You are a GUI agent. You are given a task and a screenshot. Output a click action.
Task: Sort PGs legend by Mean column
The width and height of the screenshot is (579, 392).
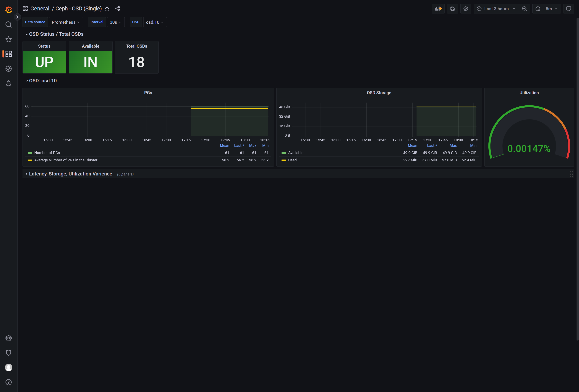pos(224,146)
